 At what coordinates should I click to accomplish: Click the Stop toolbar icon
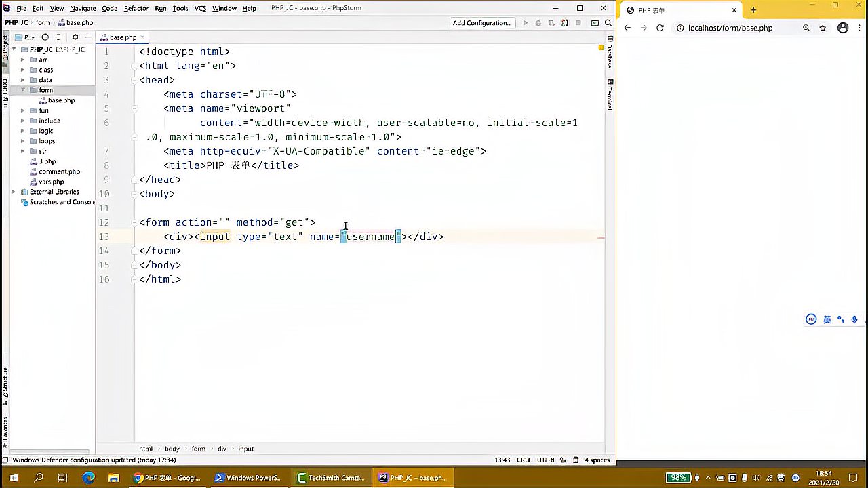578,23
